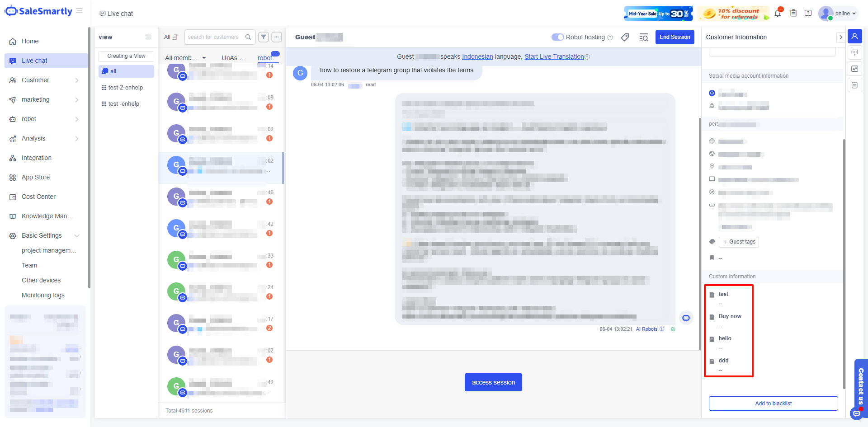Open Other devices settings
This screenshot has height=427, width=868.
tap(41, 280)
